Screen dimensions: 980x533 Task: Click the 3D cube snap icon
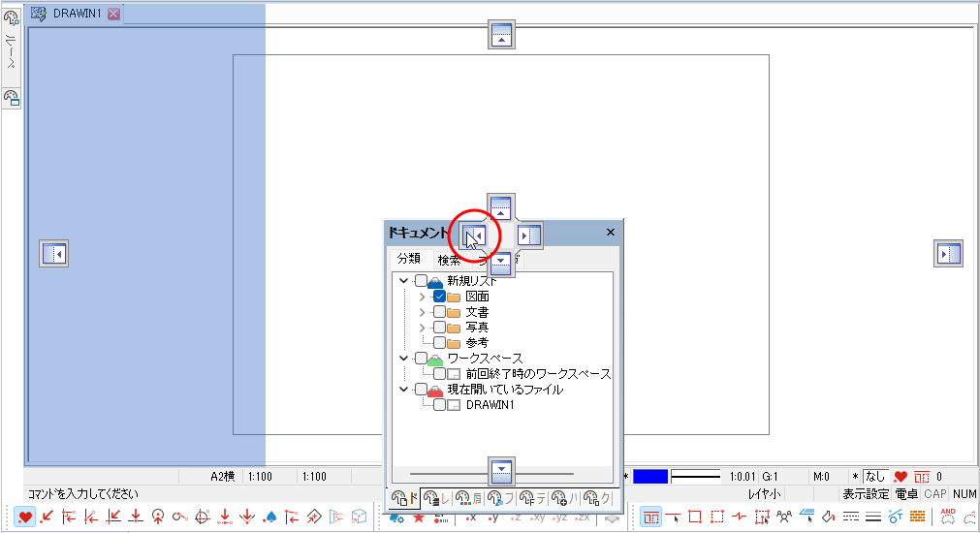pyautogui.click(x=359, y=517)
